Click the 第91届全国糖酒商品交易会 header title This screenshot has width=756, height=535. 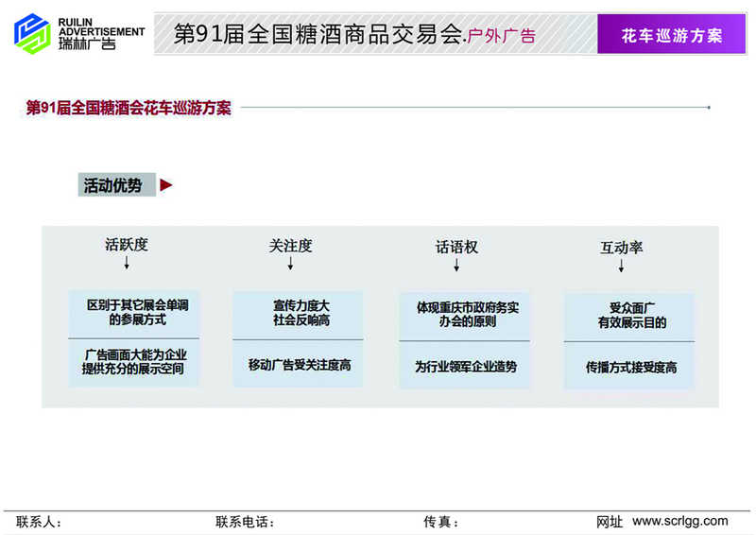coord(319,35)
